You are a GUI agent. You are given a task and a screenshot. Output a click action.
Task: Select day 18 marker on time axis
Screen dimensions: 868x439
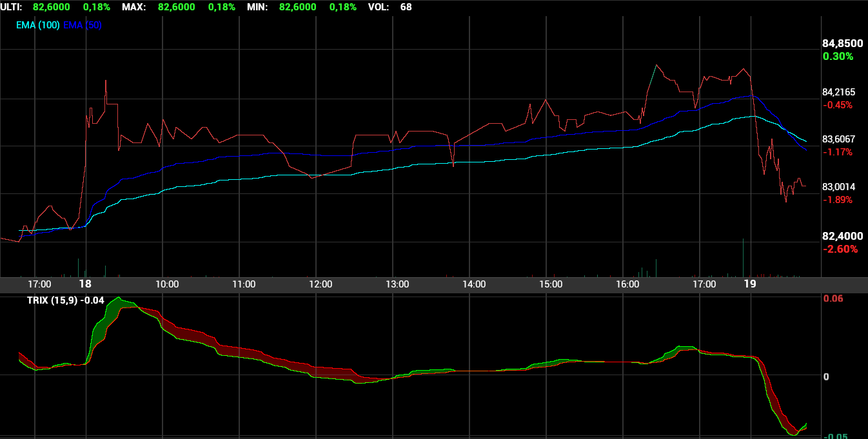pyautogui.click(x=85, y=284)
